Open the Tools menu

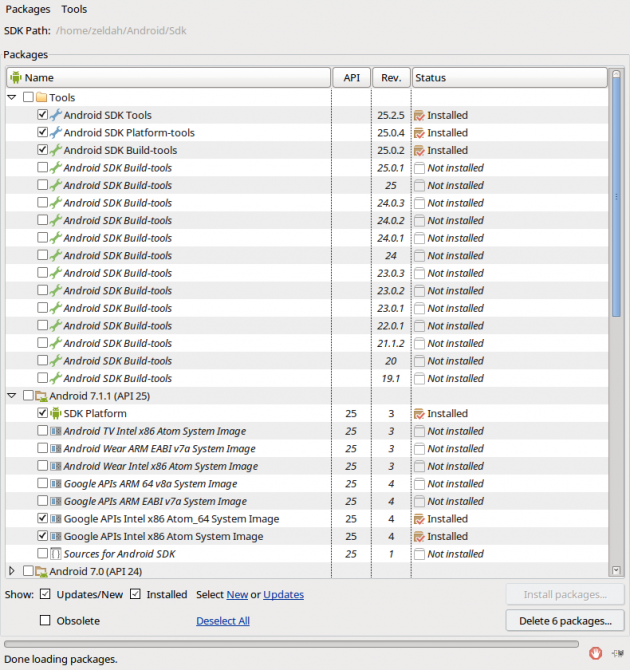(74, 9)
